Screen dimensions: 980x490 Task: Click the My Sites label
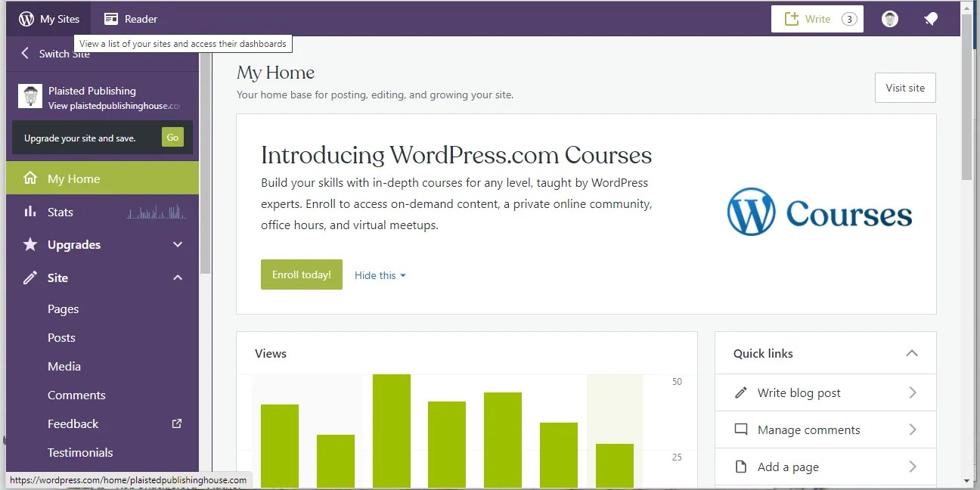tap(60, 19)
